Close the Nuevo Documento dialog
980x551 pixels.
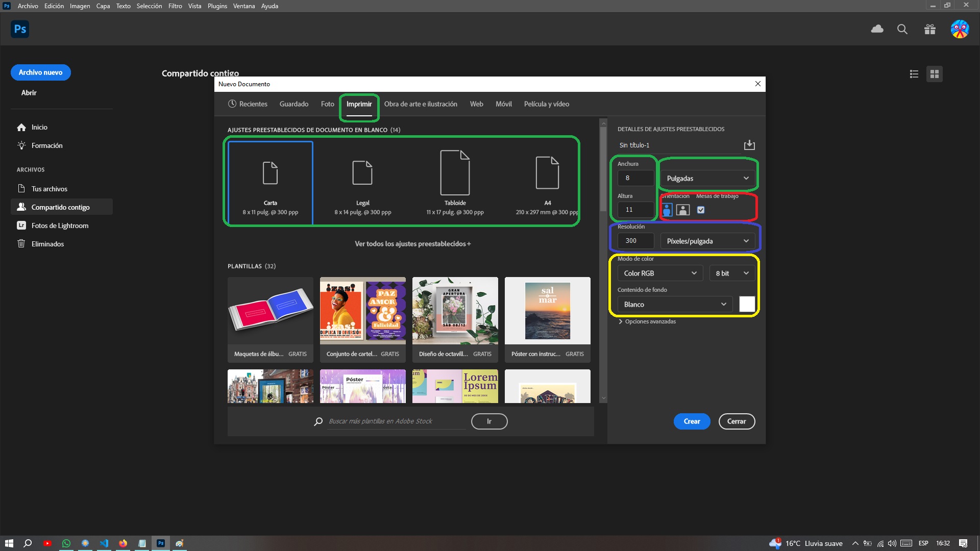[x=758, y=84]
